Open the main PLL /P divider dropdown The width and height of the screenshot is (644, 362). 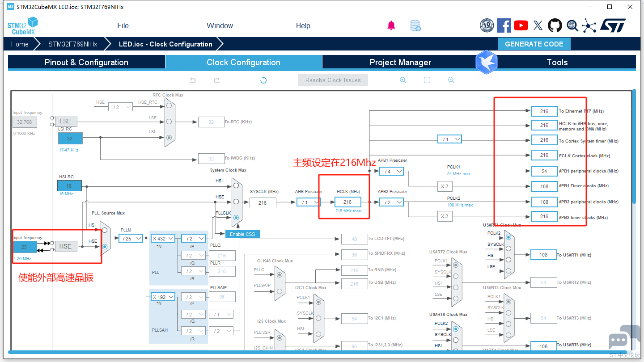193,239
